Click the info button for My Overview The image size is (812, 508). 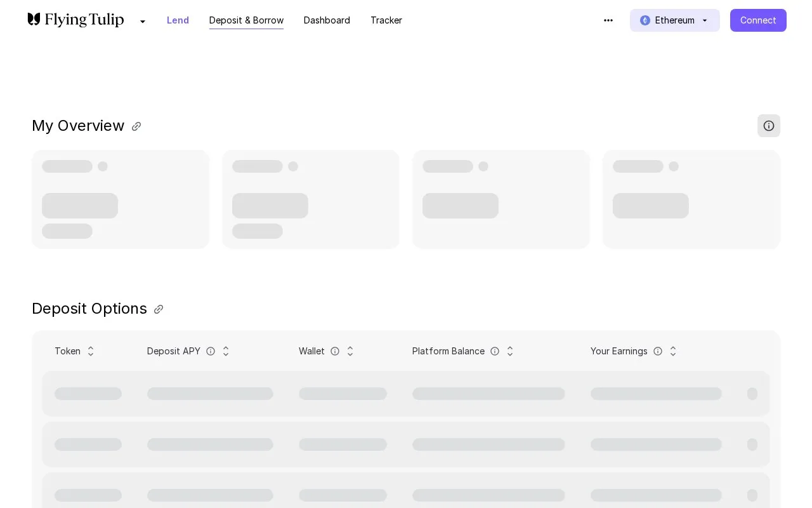pos(769,126)
